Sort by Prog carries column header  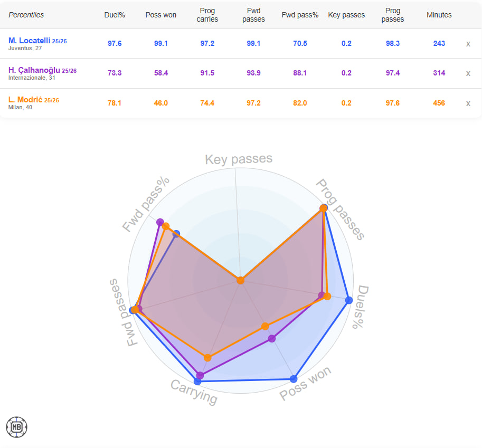207,15
